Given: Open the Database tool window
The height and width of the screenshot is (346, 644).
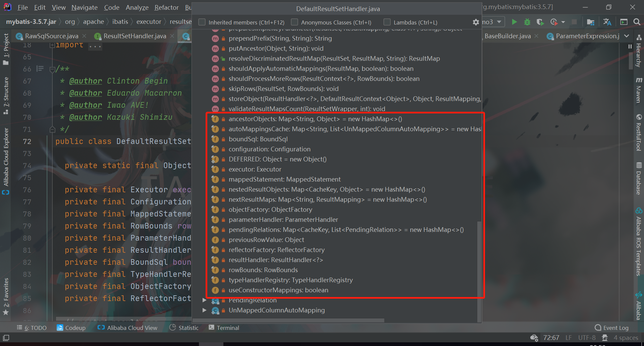Looking at the screenshot, I should coord(639,179).
